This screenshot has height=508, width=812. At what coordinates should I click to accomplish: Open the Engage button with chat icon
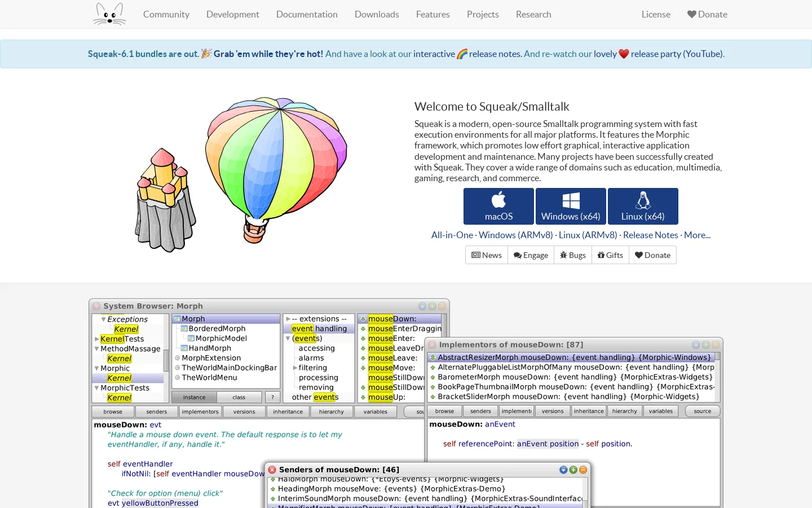coord(531,255)
